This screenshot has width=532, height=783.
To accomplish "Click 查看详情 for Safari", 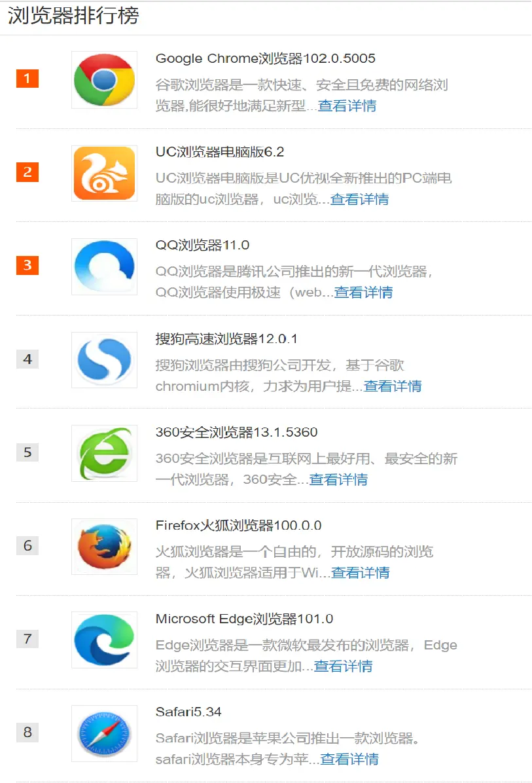I will pyautogui.click(x=349, y=759).
